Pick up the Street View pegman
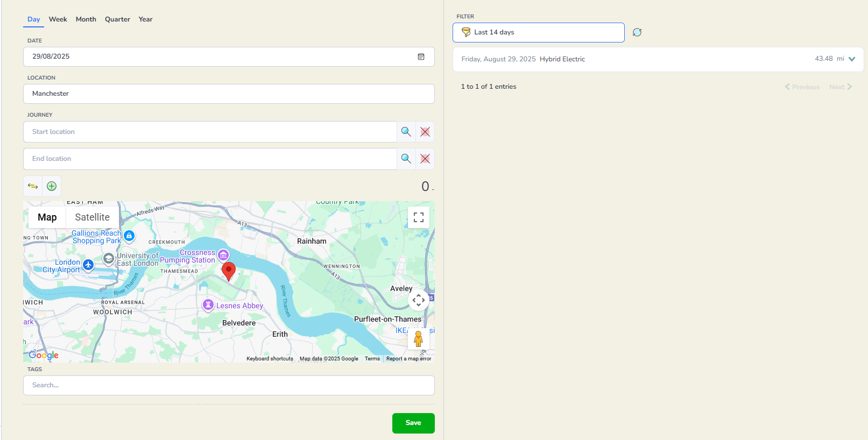The height and width of the screenshot is (440, 868). click(x=418, y=339)
